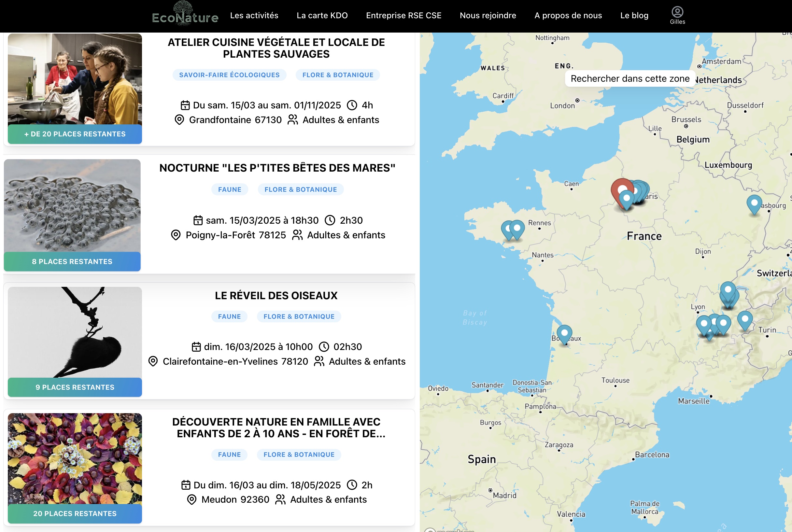Open autumn leaves mandala thumbnail
Viewport: 792px width, 532px height.
tap(75, 459)
